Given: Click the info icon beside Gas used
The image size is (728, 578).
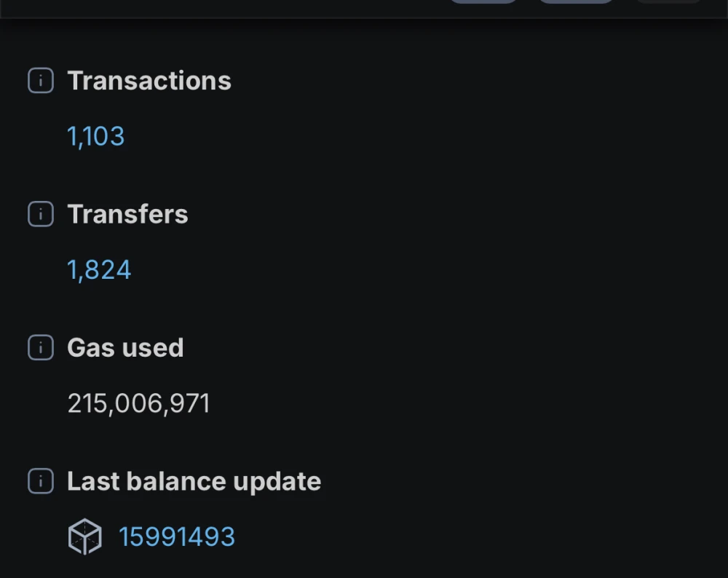Looking at the screenshot, I should click(41, 348).
